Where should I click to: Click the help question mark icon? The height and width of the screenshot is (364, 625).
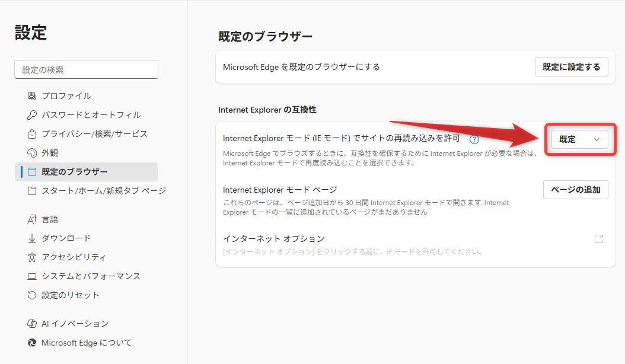[474, 139]
